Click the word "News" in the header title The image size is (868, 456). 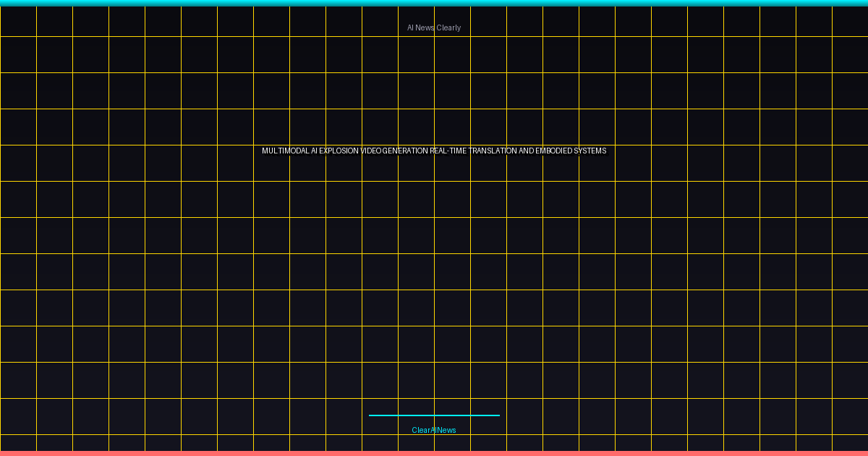[x=425, y=28]
